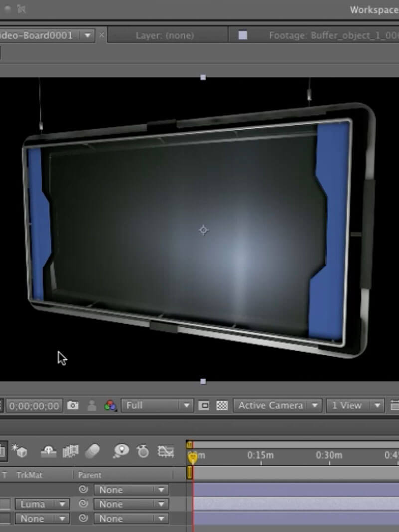Screen dimensions: 399x532
Task: Click the Parent column header
Action: coord(89,475)
